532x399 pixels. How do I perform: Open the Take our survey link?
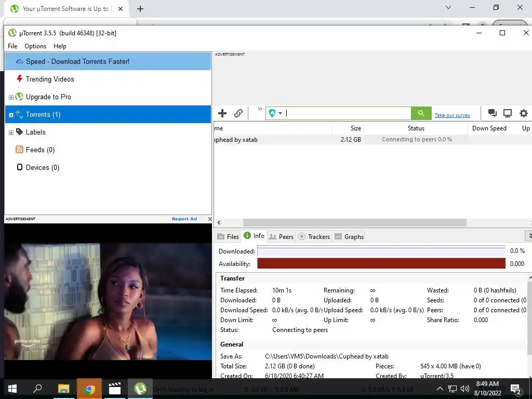453,115
